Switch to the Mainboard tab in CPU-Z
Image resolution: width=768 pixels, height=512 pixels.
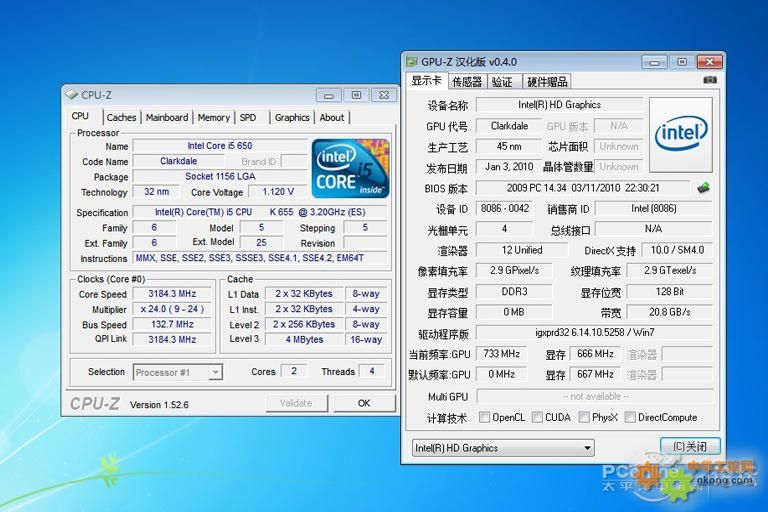point(167,118)
